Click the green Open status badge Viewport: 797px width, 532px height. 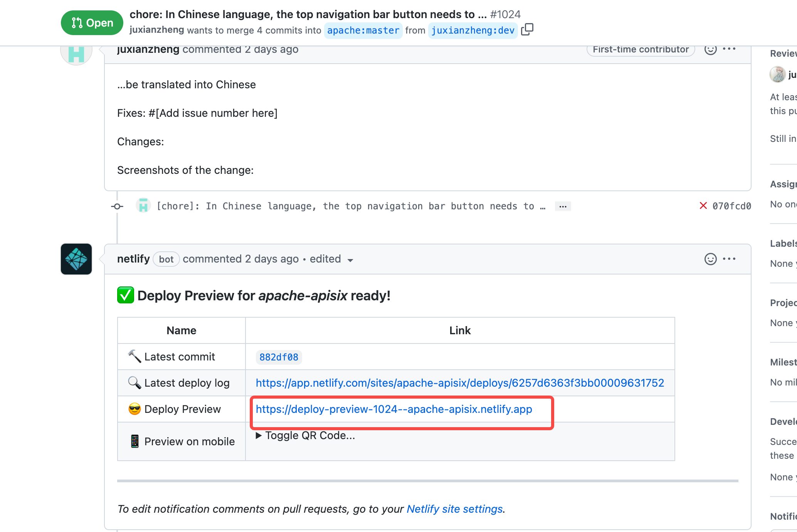point(92,23)
